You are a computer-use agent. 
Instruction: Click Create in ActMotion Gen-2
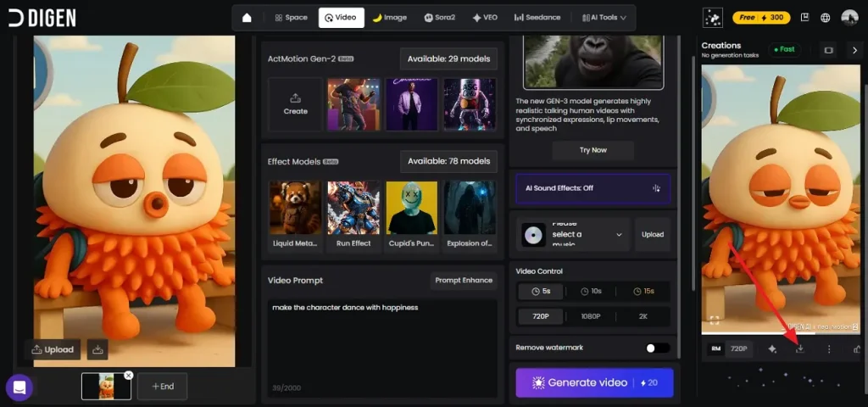tap(295, 104)
